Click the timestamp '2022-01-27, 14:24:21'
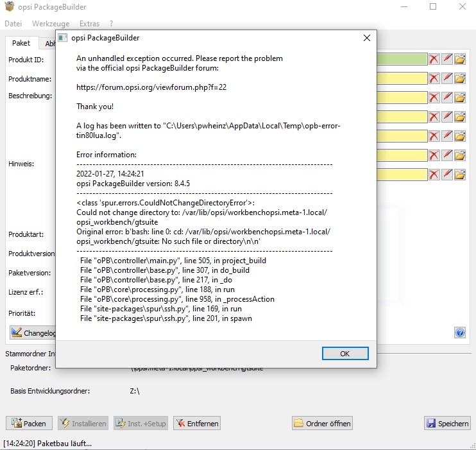 click(110, 174)
